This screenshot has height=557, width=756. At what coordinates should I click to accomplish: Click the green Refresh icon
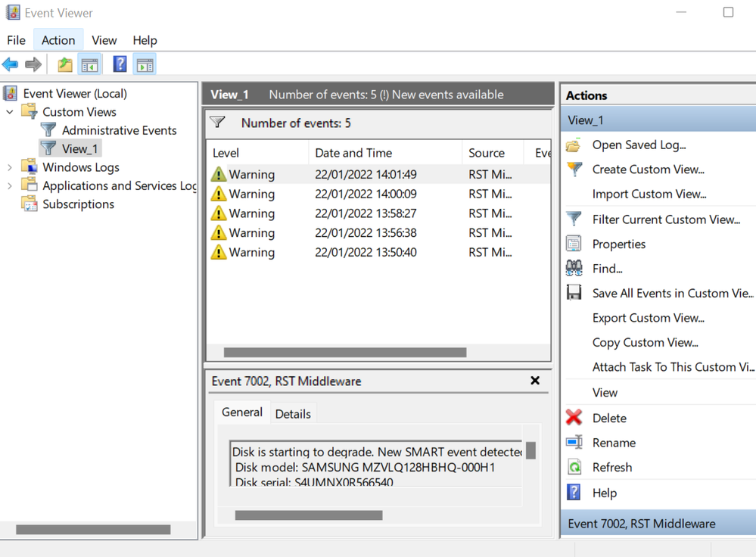click(x=574, y=467)
